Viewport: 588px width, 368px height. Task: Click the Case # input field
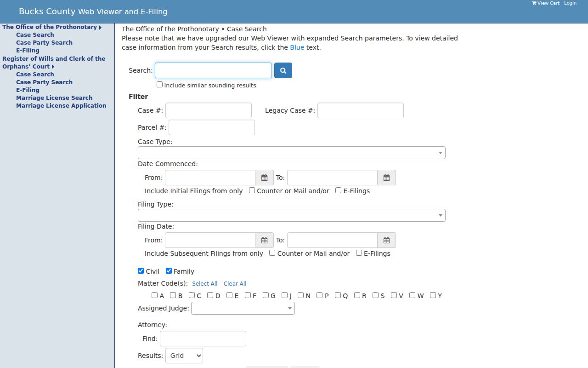point(209,110)
